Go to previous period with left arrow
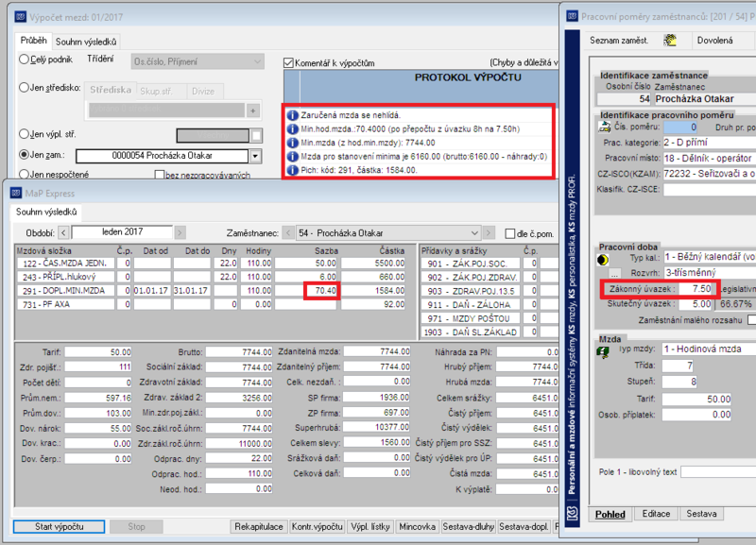756x545 pixels. pos(64,232)
